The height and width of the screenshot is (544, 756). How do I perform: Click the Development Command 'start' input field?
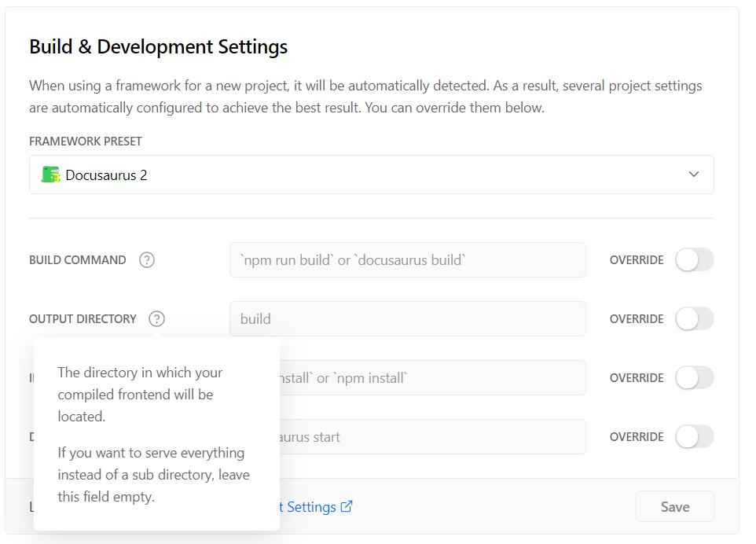coord(432,436)
